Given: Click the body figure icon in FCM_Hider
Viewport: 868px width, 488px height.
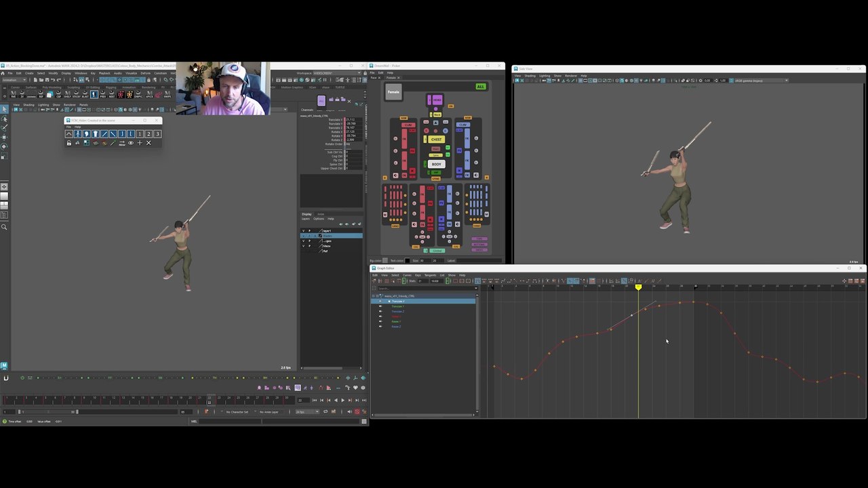Looking at the screenshot, I should coord(78,134).
